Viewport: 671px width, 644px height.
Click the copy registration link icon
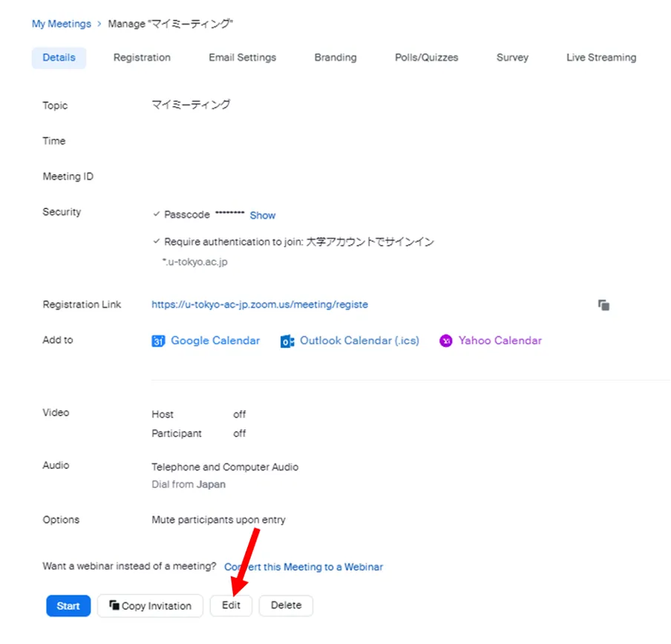[603, 305]
